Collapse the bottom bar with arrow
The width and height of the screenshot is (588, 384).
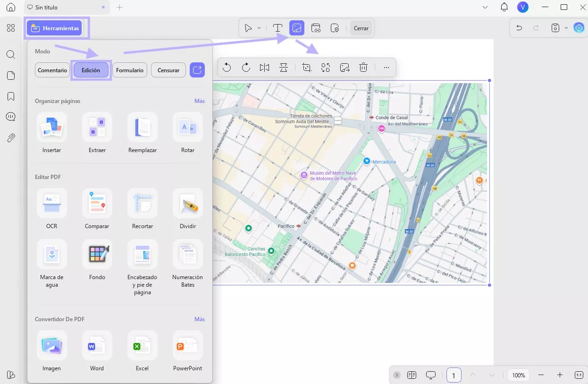point(397,375)
